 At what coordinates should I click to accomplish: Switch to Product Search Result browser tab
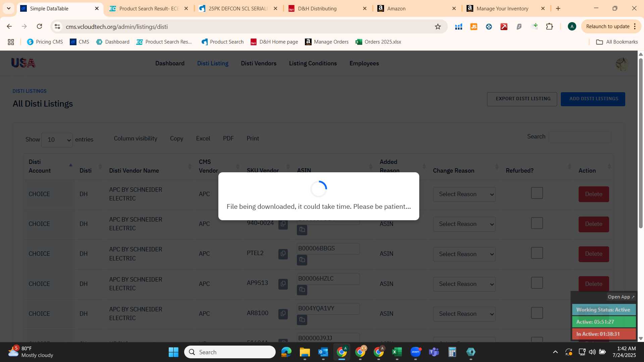149,9
